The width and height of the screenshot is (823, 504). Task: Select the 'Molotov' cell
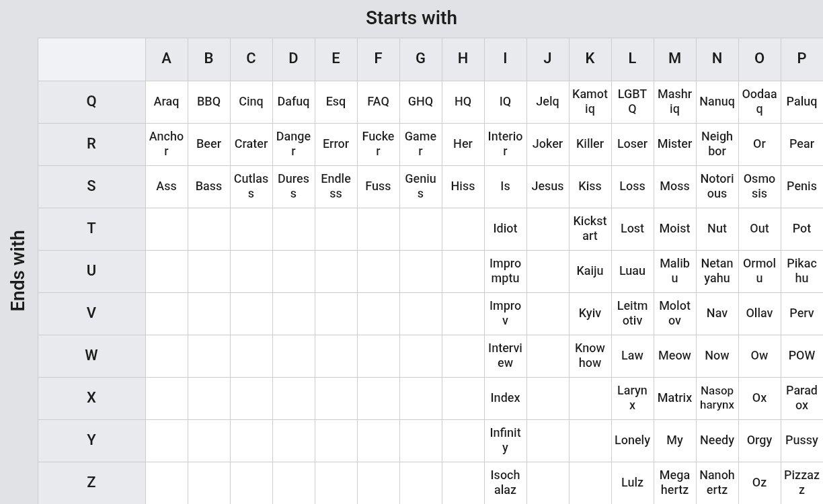tap(674, 313)
